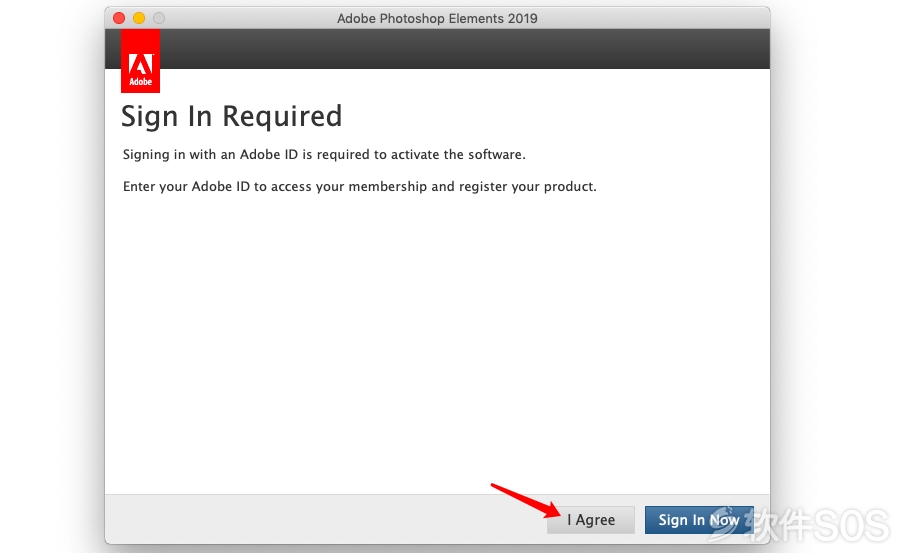The width and height of the screenshot is (904, 553).
Task: Click the red Adobe logo badge
Action: pyautogui.click(x=140, y=61)
